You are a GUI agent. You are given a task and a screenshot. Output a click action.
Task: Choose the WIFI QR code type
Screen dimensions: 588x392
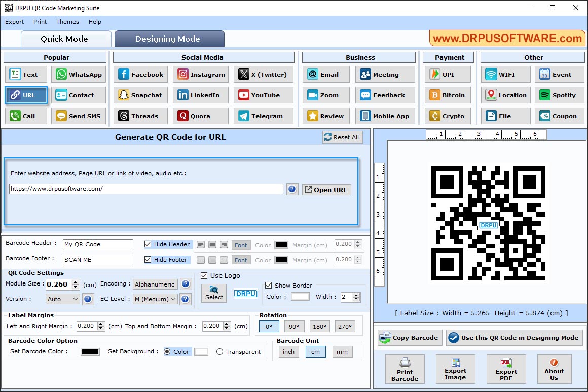pyautogui.click(x=505, y=74)
